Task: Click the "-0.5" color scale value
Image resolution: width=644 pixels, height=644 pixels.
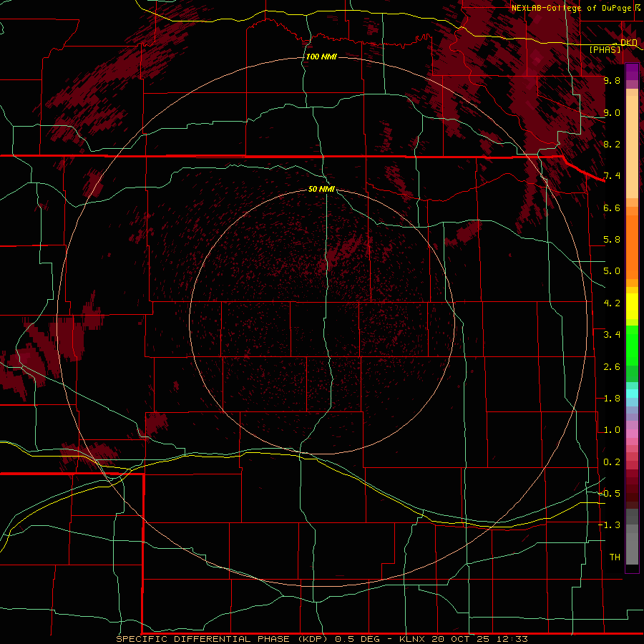Action: (610, 494)
